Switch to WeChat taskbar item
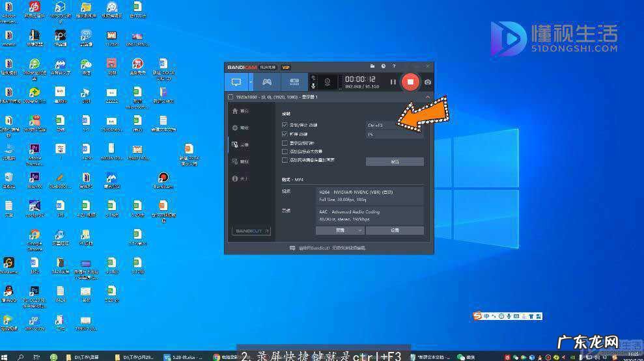Image resolution: width=644 pixels, height=361 pixels. (x=466, y=357)
